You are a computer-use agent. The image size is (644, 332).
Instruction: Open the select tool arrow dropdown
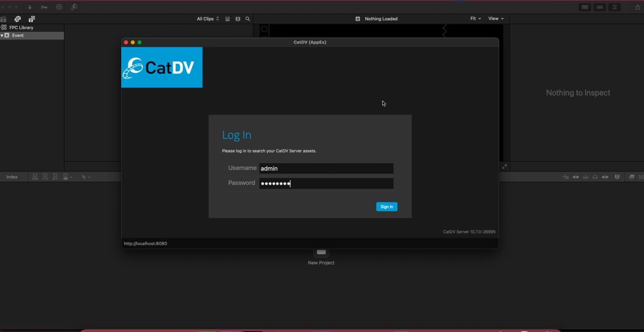[86, 177]
